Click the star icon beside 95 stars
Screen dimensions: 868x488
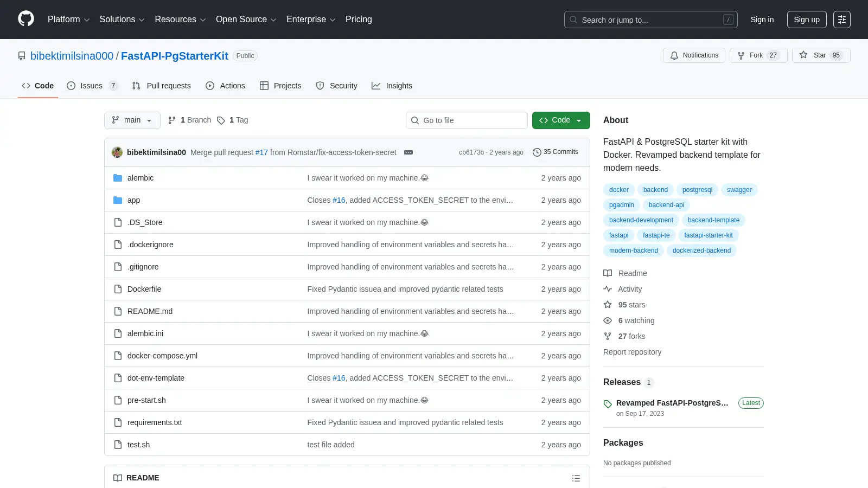pos(608,305)
